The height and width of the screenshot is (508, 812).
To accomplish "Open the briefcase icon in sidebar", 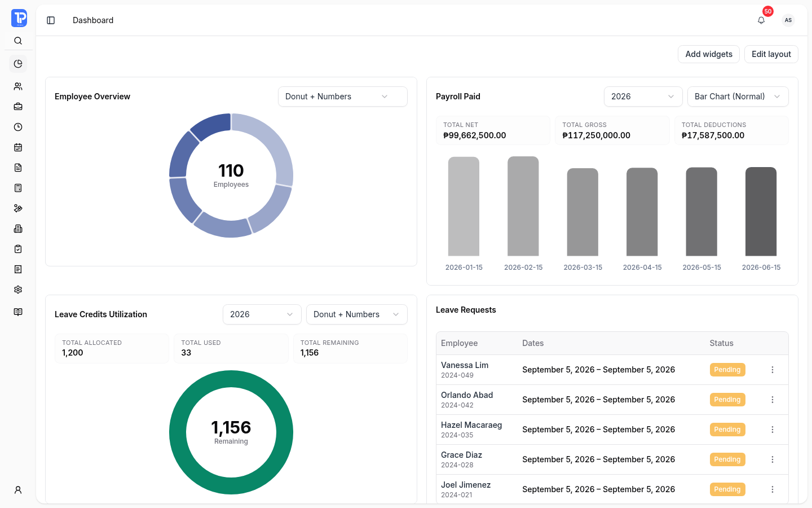I will [x=18, y=107].
